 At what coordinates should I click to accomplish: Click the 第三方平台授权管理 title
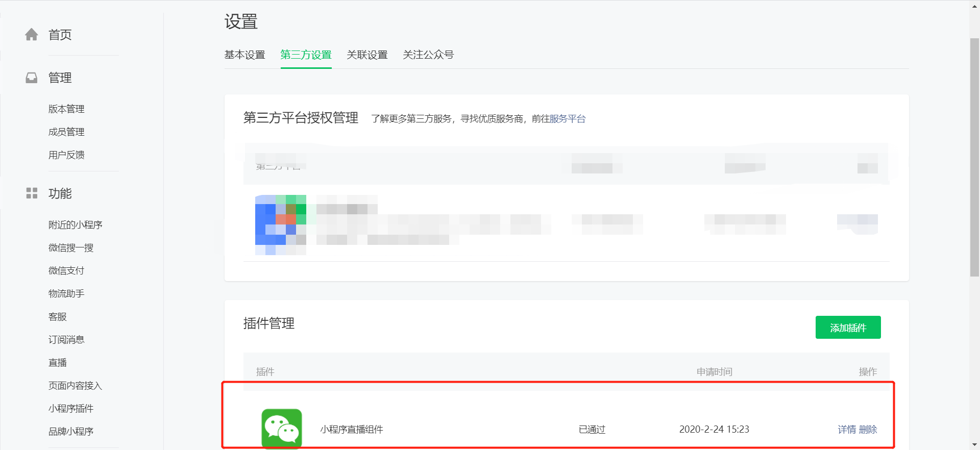(x=301, y=118)
